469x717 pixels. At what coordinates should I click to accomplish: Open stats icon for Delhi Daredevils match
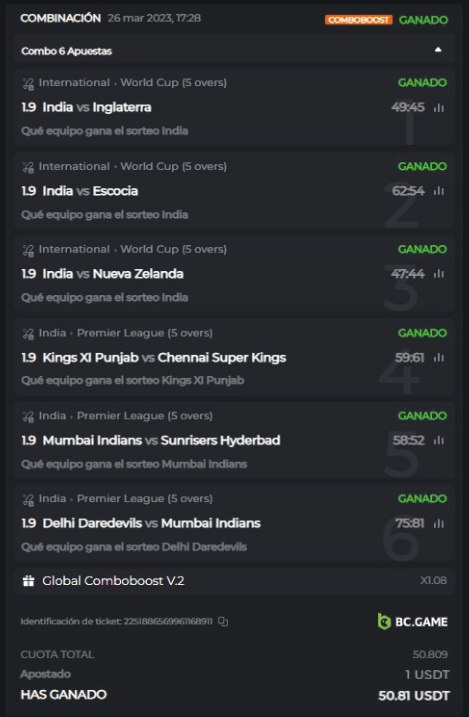tap(439, 524)
